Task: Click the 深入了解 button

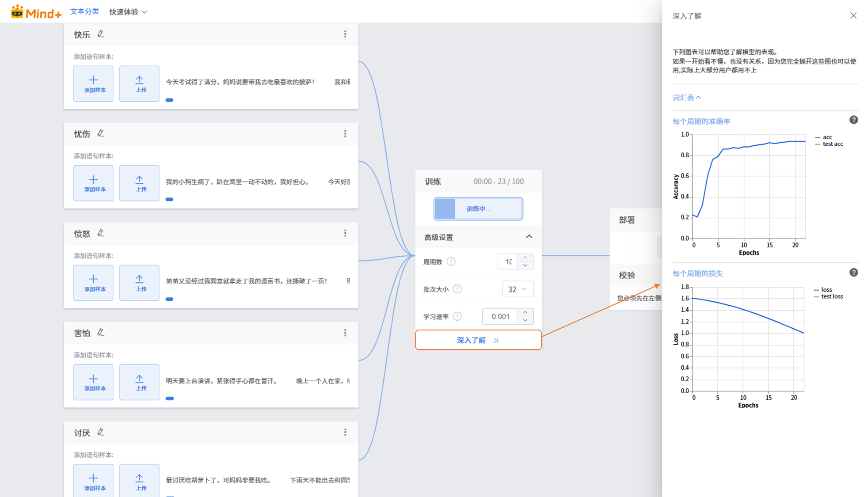Action: tap(478, 340)
